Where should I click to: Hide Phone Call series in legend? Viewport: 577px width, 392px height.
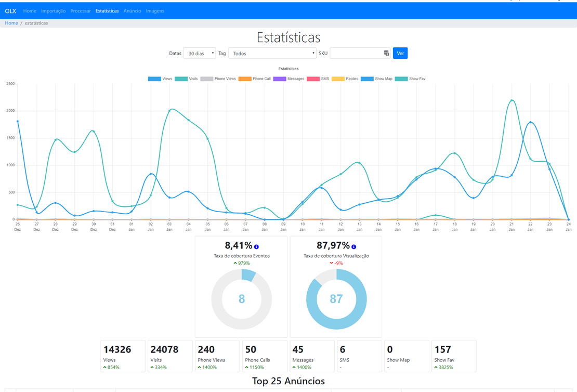click(255, 79)
